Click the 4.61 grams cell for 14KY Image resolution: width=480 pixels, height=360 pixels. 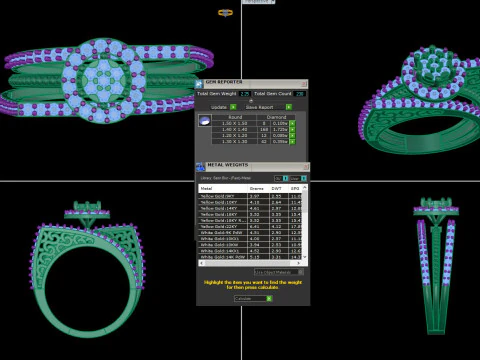258,208
